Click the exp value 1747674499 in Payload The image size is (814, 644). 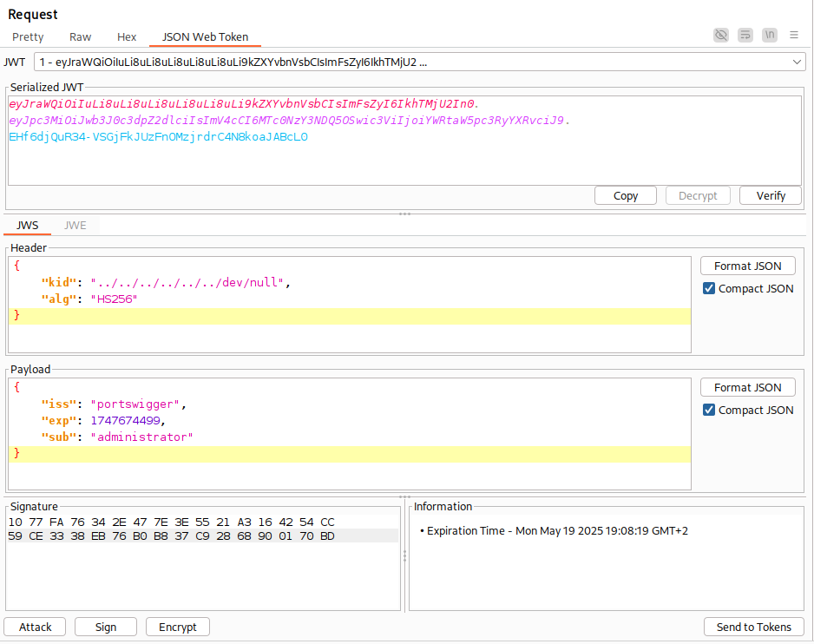tap(125, 421)
